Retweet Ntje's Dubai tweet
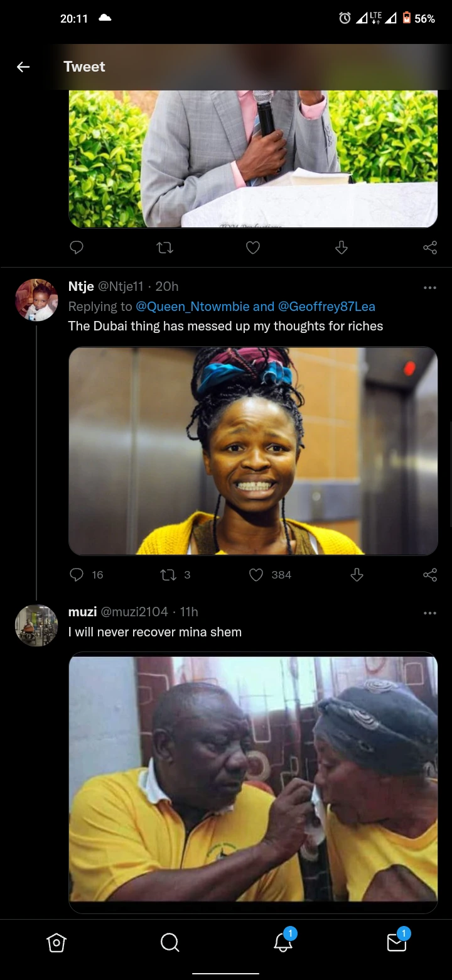This screenshot has width=452, height=980. [x=169, y=575]
